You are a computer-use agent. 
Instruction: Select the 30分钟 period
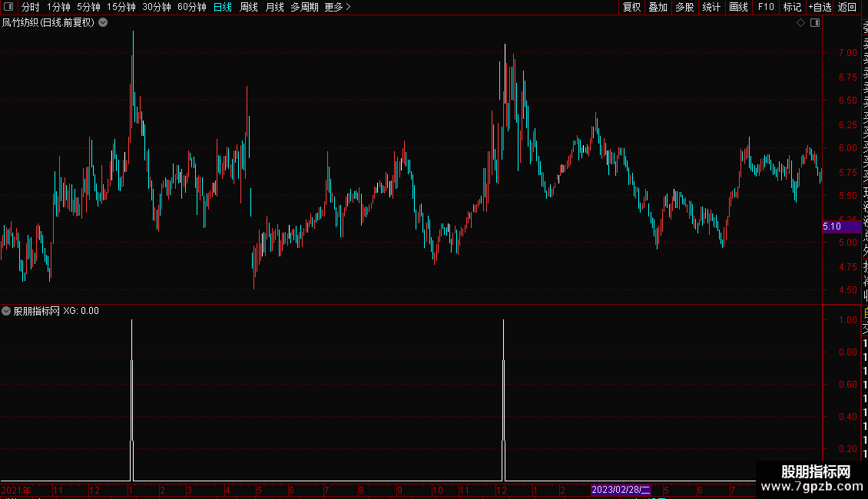point(157,7)
